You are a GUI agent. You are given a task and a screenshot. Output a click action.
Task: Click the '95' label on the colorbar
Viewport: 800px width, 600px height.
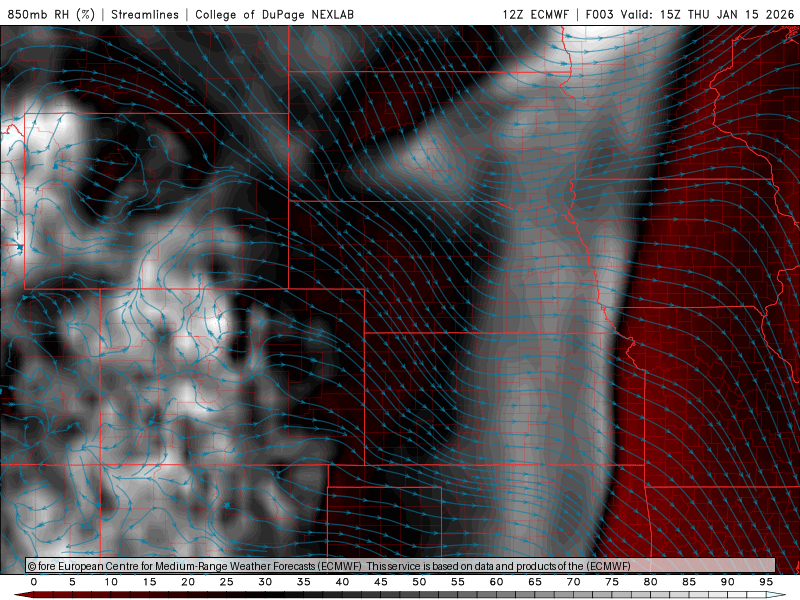pyautogui.click(x=766, y=582)
